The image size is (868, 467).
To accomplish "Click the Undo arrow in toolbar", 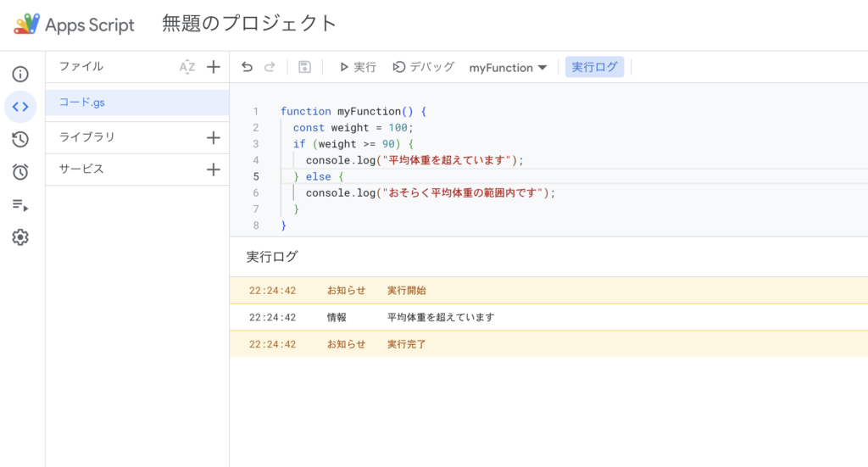I will 247,67.
